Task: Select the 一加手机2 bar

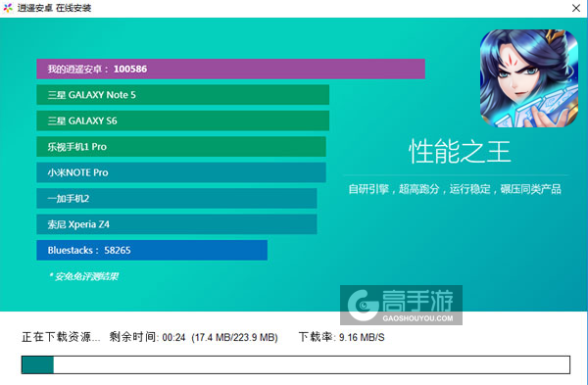Action: 176,198
